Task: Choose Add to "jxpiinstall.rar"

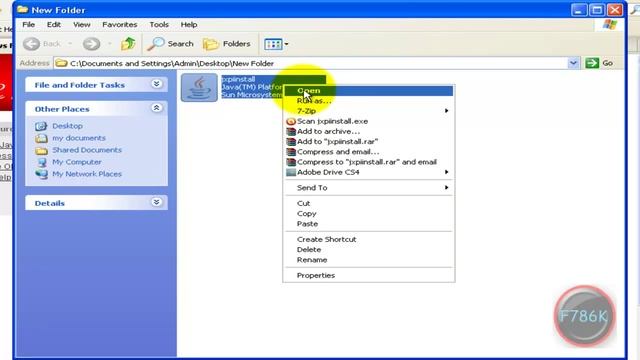Action: click(x=369, y=142)
